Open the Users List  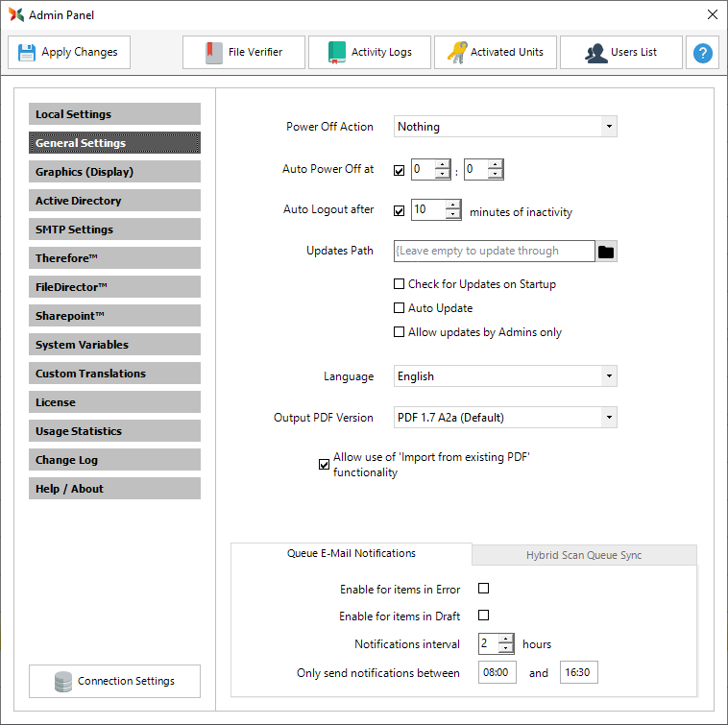point(620,53)
